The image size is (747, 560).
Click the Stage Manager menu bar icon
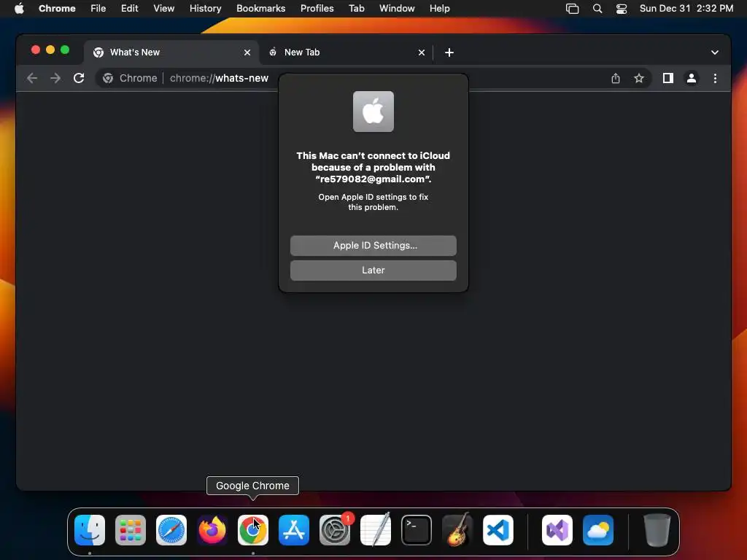(x=572, y=9)
